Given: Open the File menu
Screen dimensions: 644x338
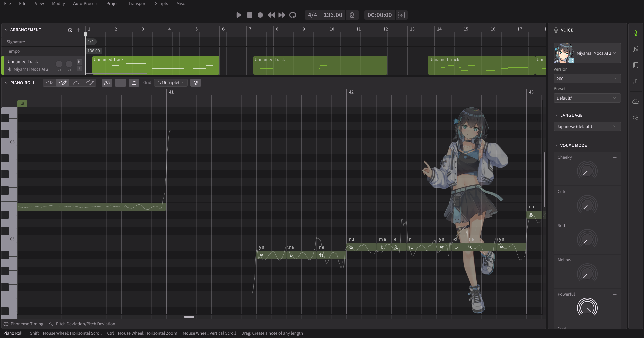Looking at the screenshot, I should (7, 3).
